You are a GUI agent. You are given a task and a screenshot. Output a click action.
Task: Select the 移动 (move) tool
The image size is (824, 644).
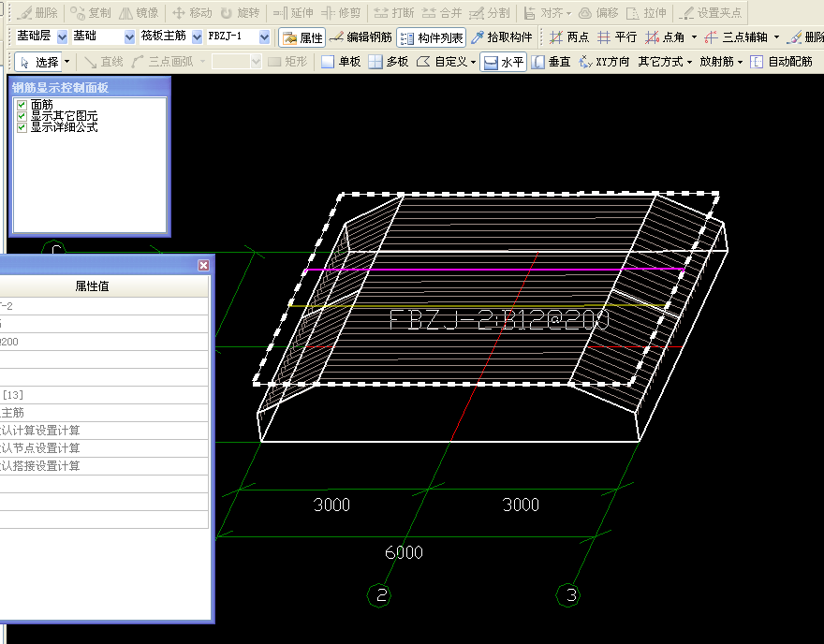tap(192, 12)
